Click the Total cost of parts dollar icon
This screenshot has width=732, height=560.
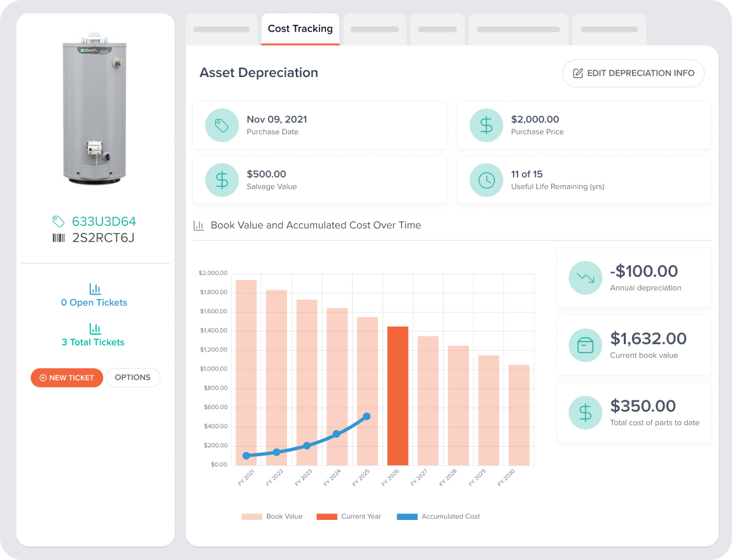pos(586,412)
